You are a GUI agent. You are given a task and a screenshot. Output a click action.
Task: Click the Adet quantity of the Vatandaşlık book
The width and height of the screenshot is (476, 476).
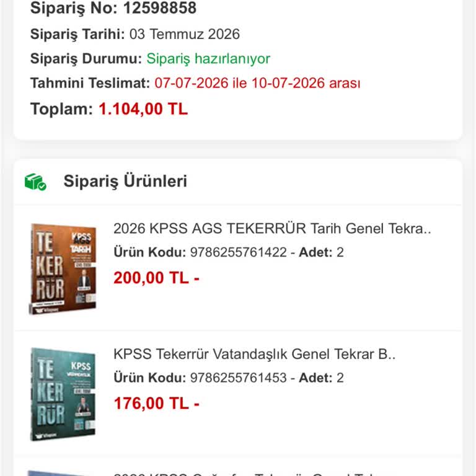(x=321, y=378)
